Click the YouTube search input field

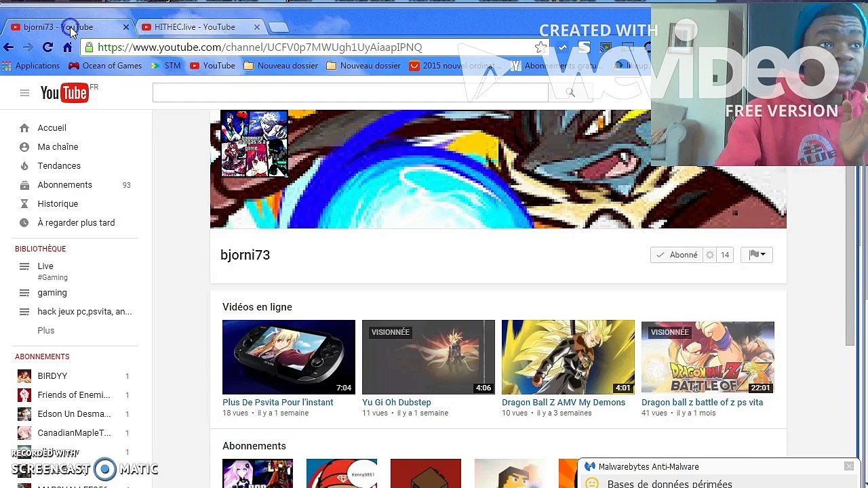350,93
